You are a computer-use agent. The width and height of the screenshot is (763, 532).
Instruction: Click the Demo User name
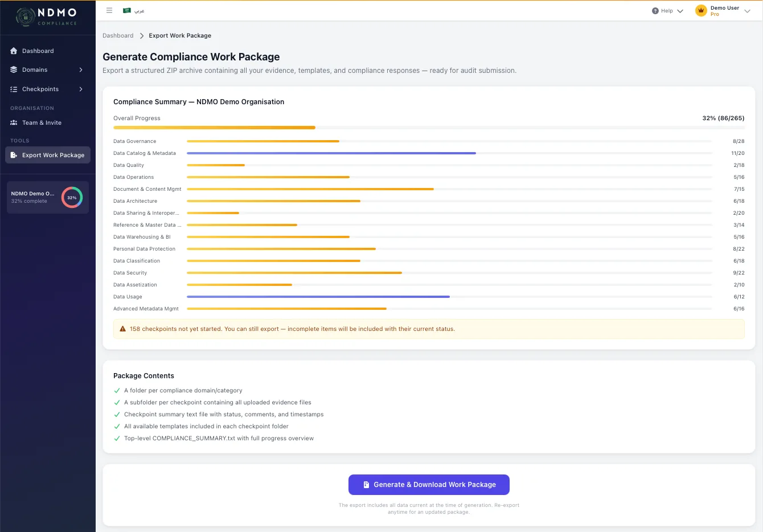click(x=725, y=8)
